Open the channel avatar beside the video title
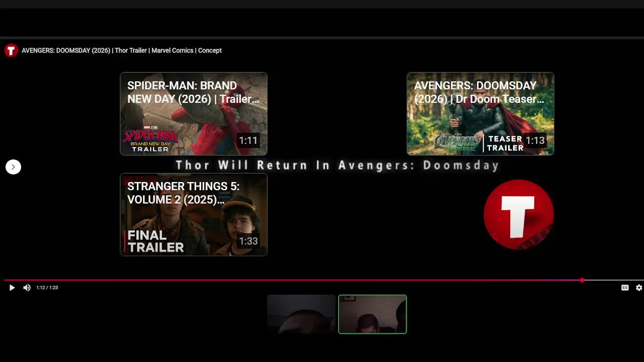The image size is (644, 362). pyautogui.click(x=11, y=50)
